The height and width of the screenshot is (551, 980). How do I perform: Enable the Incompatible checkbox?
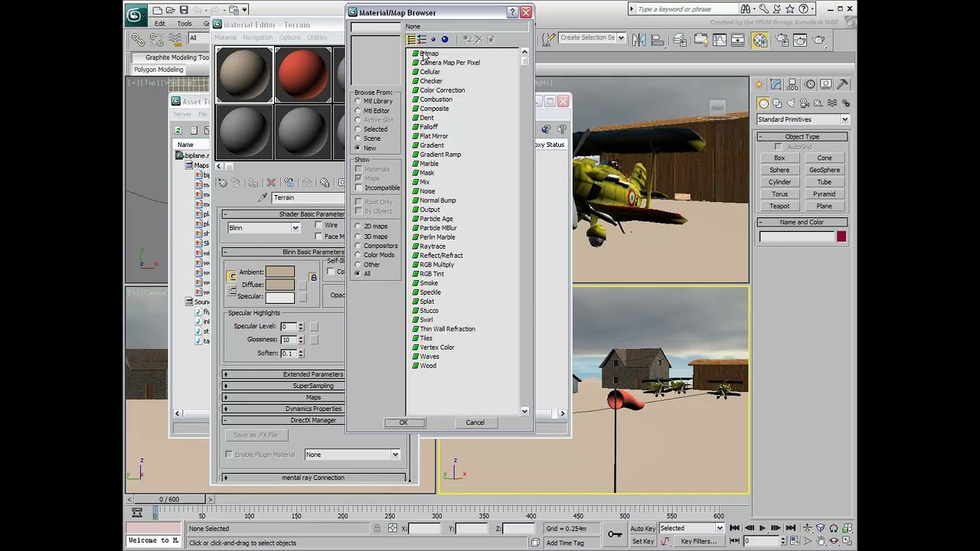click(358, 187)
